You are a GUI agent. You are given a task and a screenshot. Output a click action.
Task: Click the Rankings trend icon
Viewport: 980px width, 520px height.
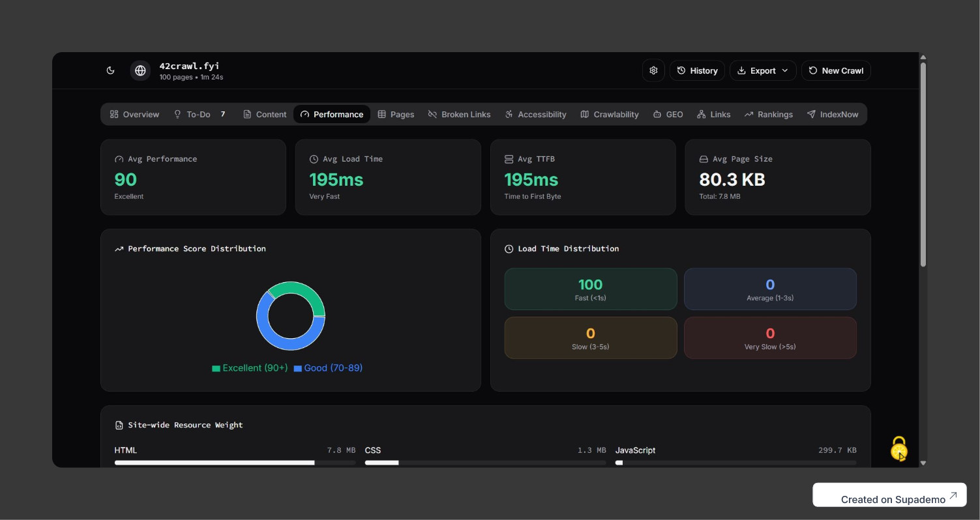click(749, 114)
